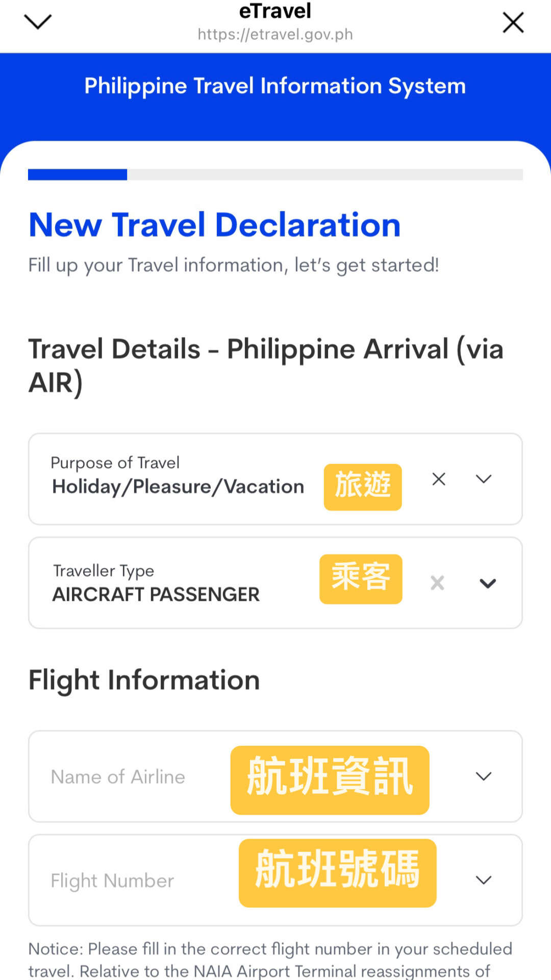Click the Flight Information section heading
551x980 pixels.
pos(144,680)
